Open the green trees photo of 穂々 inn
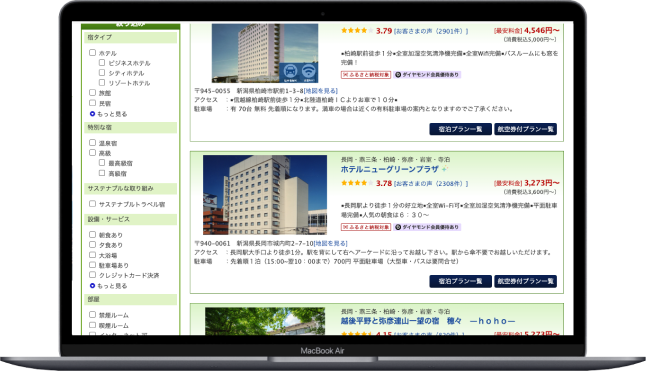This screenshot has width=646, height=371. click(x=265, y=321)
